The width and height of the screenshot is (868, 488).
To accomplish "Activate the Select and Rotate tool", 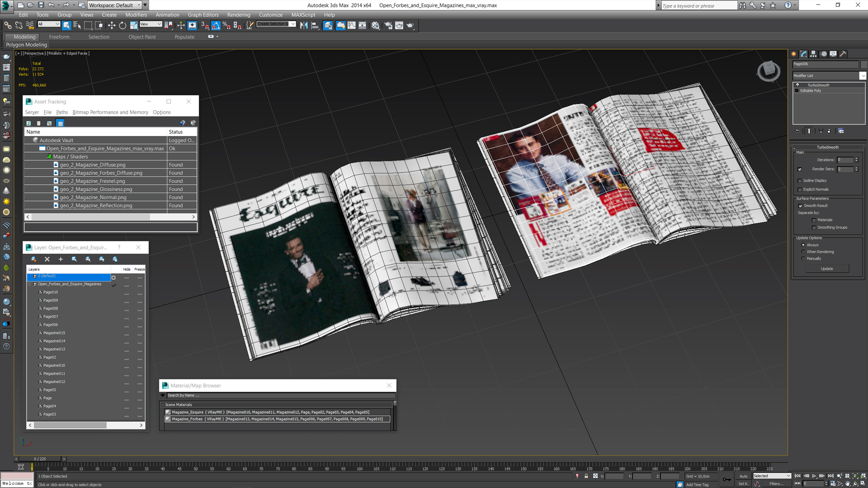I will (123, 25).
